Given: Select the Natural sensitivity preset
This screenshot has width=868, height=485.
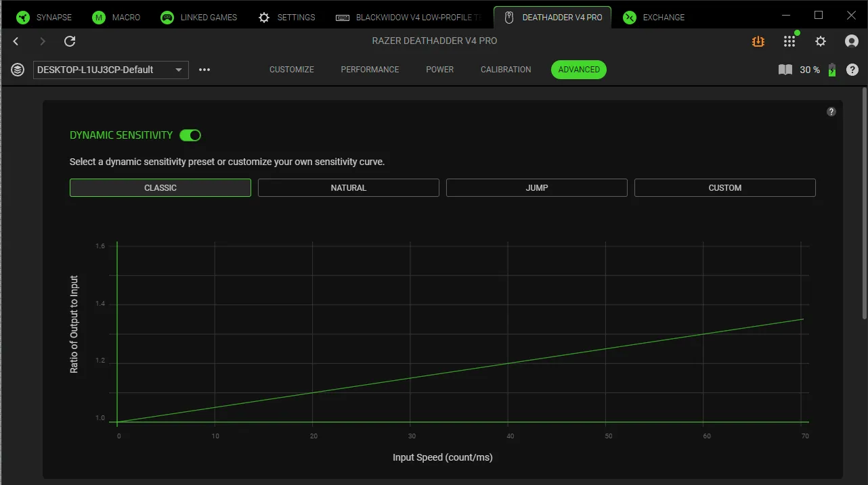Looking at the screenshot, I should [349, 188].
